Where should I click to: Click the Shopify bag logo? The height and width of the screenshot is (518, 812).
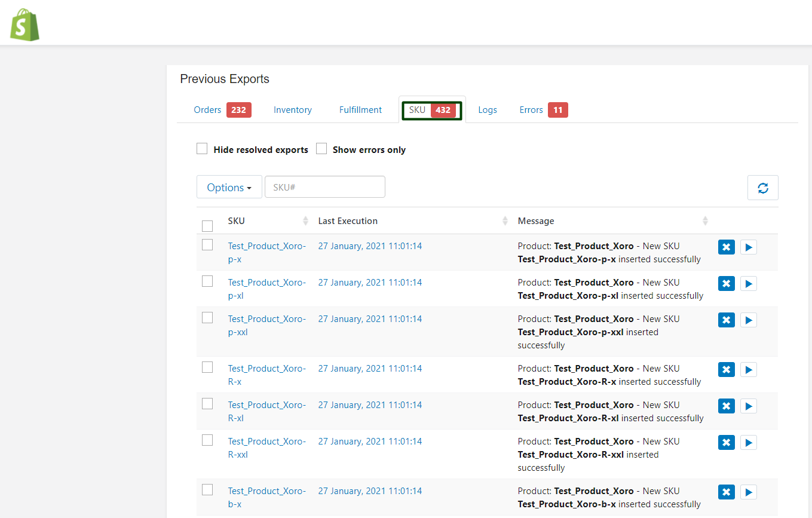(24, 24)
